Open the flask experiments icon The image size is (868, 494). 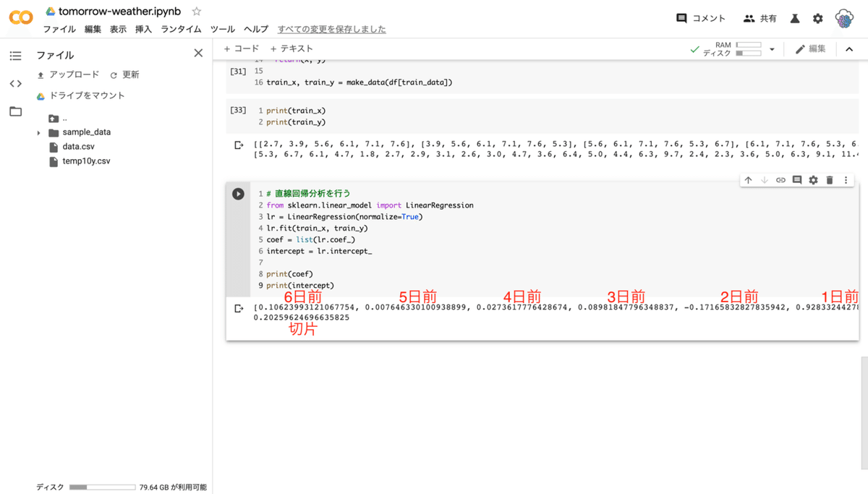[795, 19]
